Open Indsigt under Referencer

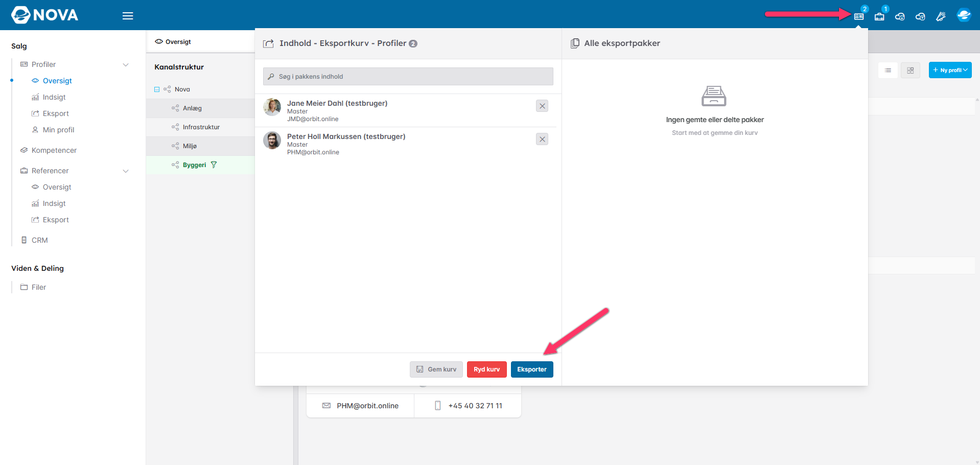(54, 203)
